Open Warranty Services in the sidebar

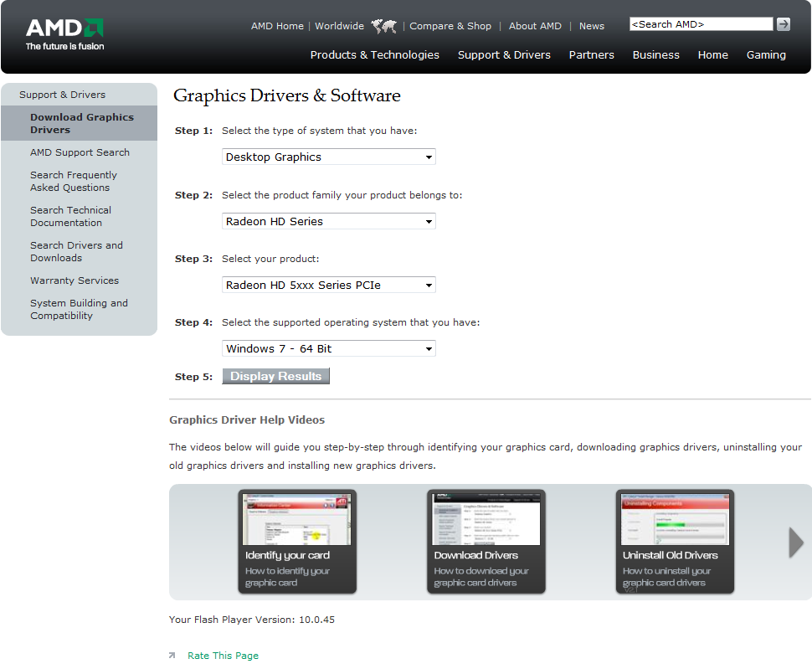click(x=75, y=280)
